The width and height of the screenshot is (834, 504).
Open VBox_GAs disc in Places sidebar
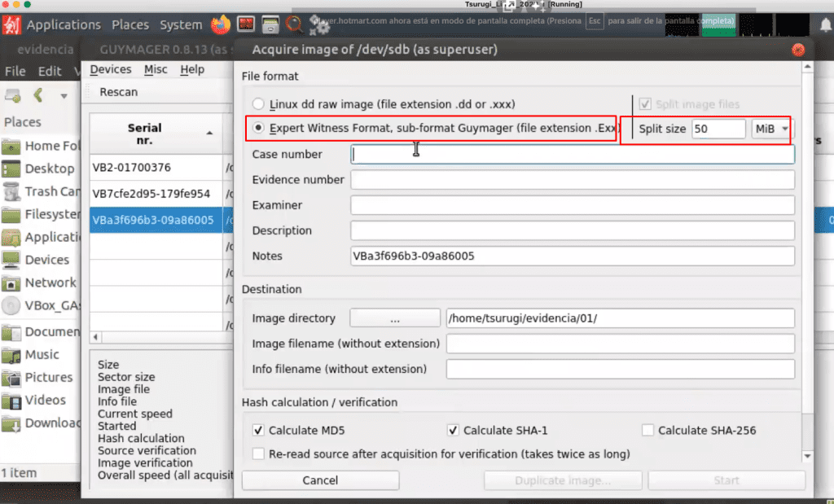pos(41,305)
